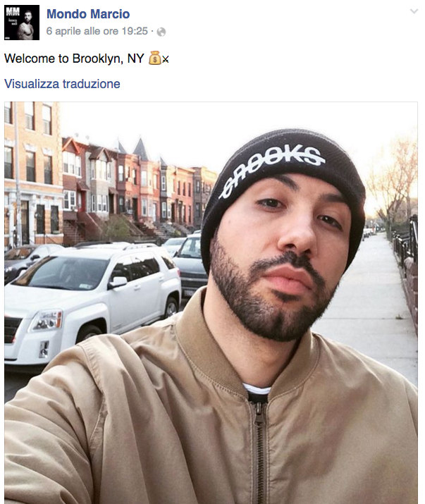Click the globe public privacy icon
This screenshot has height=504, width=425.
[x=161, y=32]
